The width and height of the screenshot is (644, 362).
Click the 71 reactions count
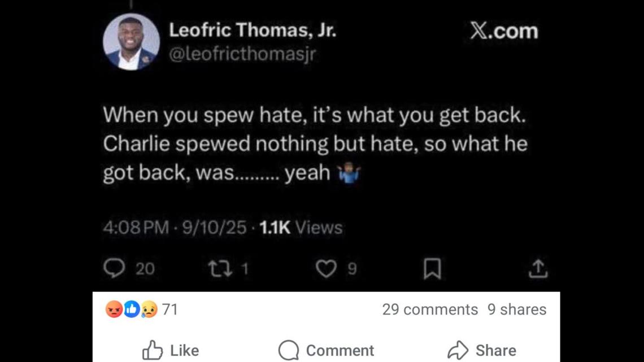170,309
